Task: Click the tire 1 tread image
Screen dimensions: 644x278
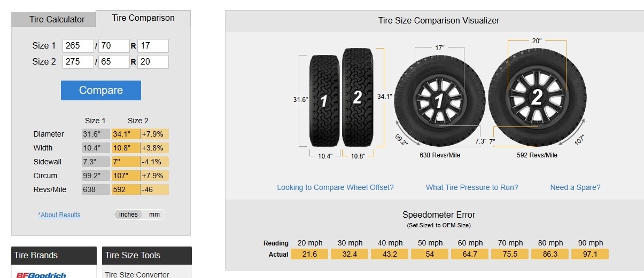Action: pos(324,100)
